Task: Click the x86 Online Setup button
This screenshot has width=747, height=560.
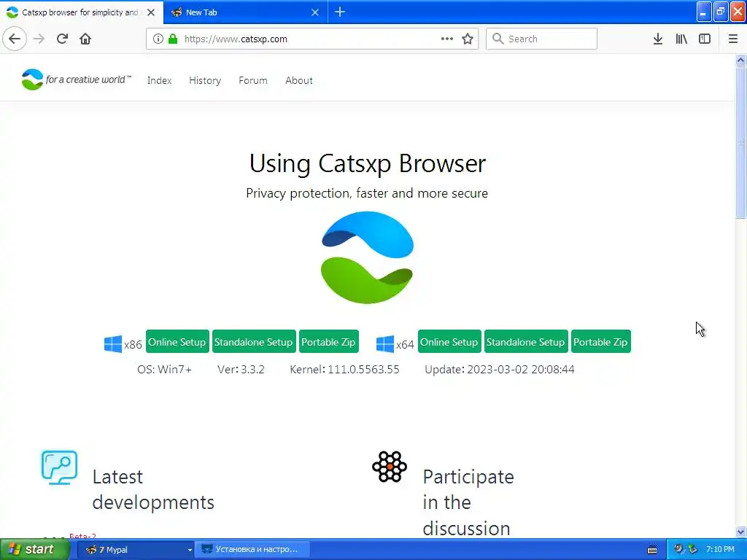Action: pos(177,341)
